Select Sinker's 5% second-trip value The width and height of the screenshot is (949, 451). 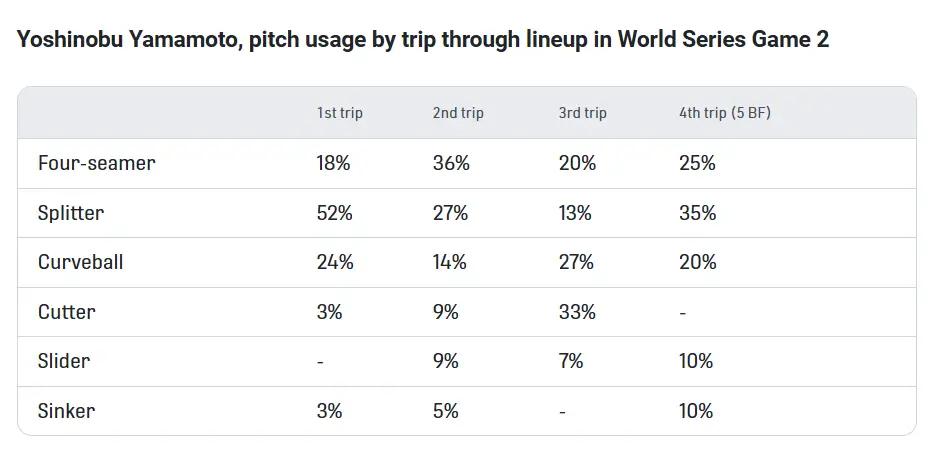(446, 411)
